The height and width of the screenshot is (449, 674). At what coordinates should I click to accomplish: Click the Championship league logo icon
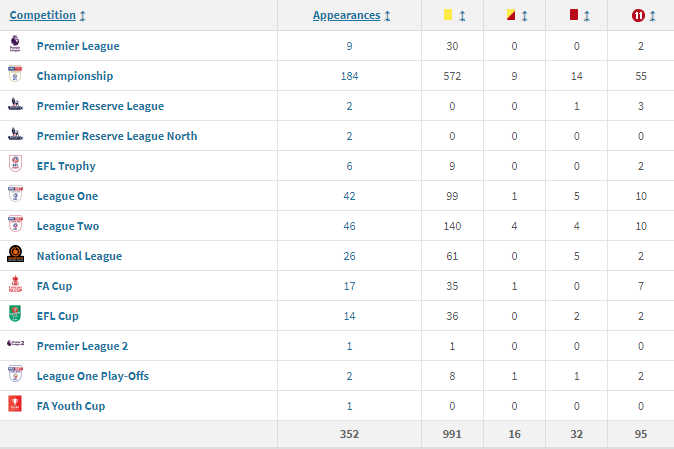pos(15,75)
